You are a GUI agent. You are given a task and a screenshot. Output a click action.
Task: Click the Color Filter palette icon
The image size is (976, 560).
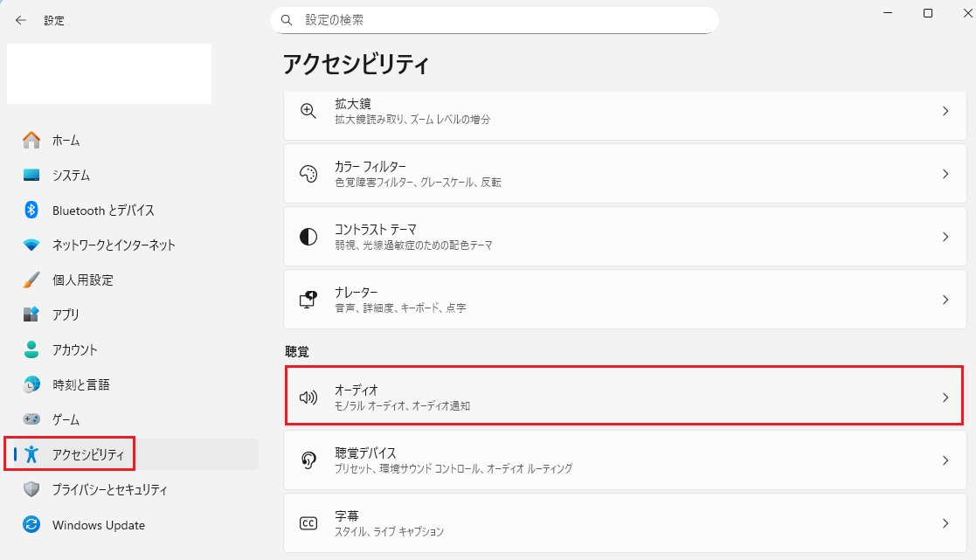308,174
